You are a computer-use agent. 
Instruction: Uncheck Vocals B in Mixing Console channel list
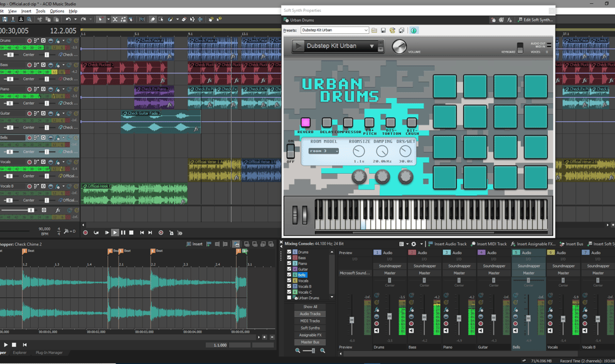[x=289, y=286]
